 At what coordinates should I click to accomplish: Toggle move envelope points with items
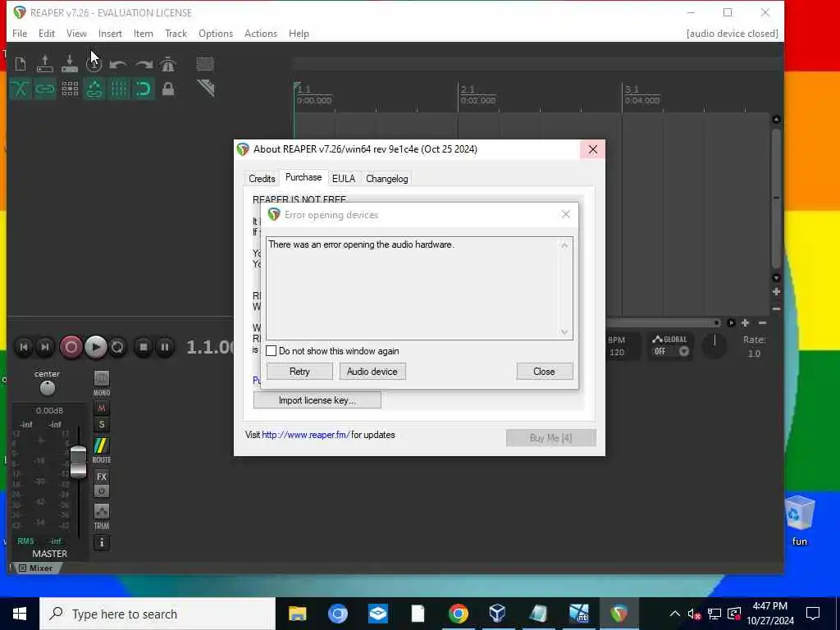[94, 89]
